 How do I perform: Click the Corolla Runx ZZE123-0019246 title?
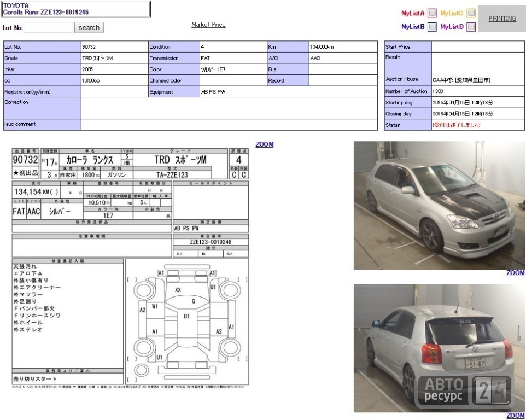tap(45, 12)
